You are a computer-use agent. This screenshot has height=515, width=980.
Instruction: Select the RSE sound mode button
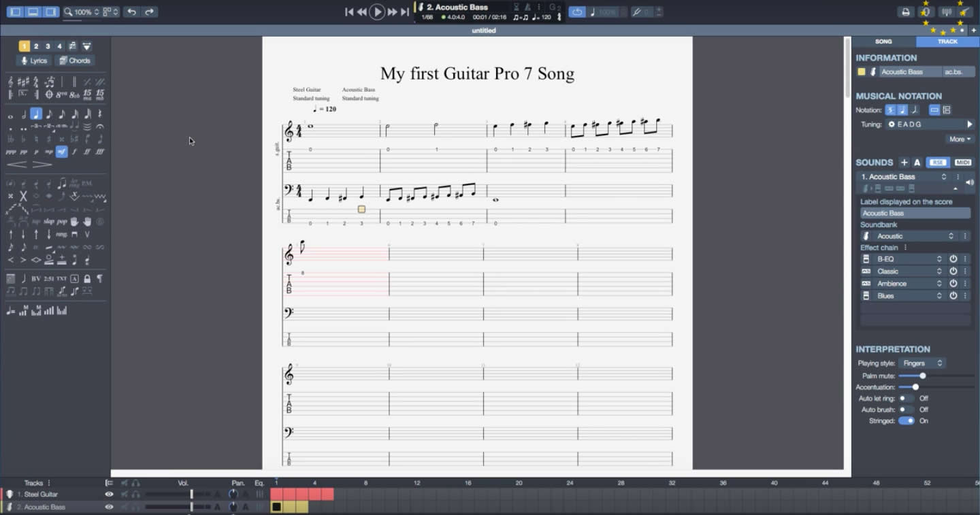click(x=938, y=163)
